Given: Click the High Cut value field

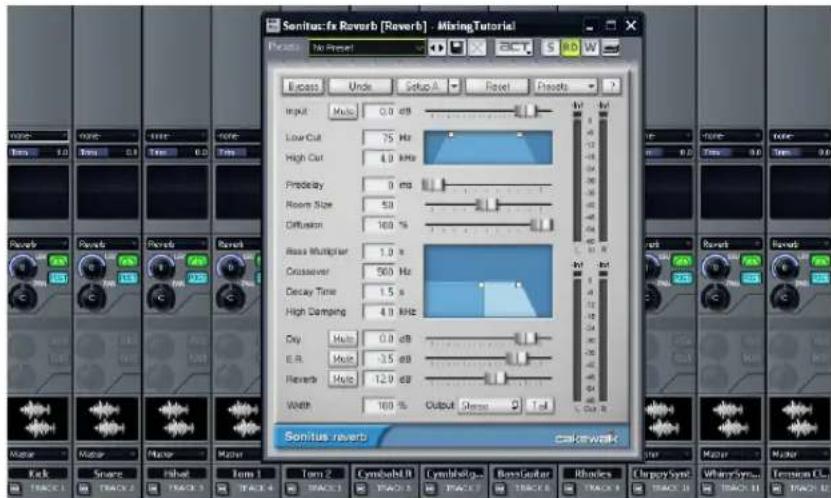Looking at the screenshot, I should click(379, 158).
